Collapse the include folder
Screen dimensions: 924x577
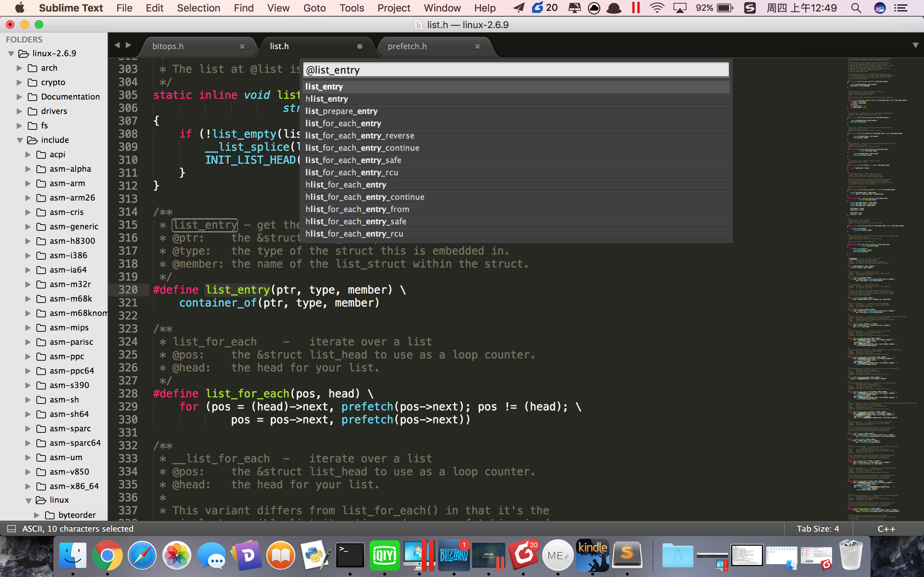[x=20, y=140]
